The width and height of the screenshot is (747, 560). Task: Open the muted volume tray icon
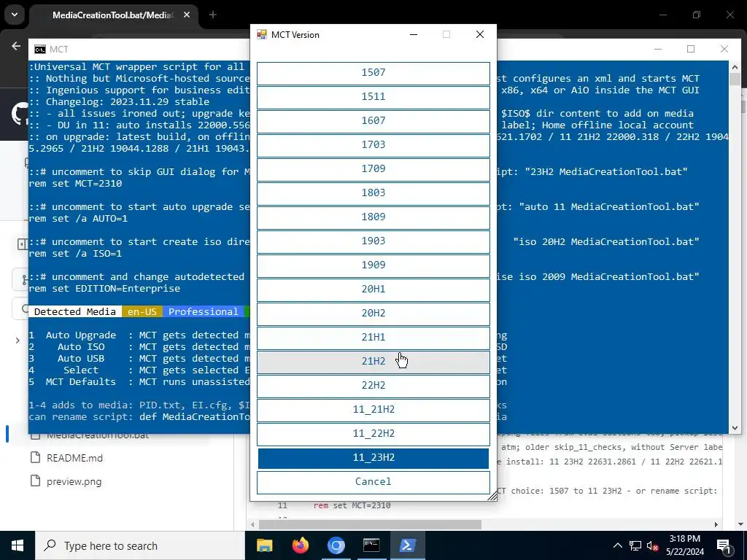coord(652,545)
